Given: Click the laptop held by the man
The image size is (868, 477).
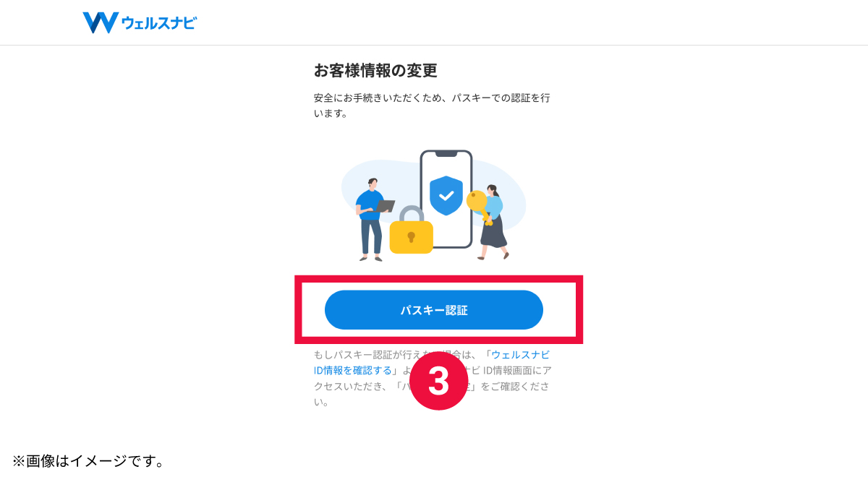Looking at the screenshot, I should tap(384, 206).
